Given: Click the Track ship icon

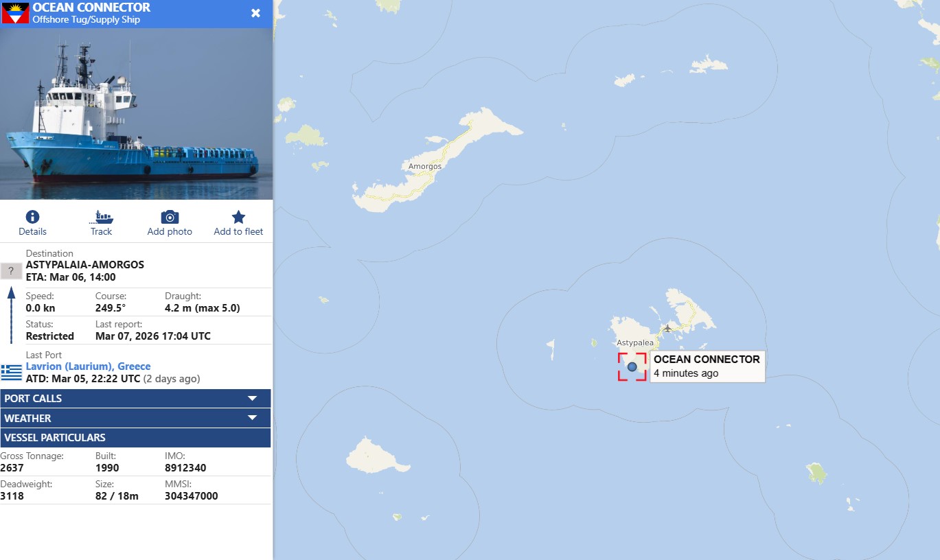Looking at the screenshot, I should click(101, 217).
